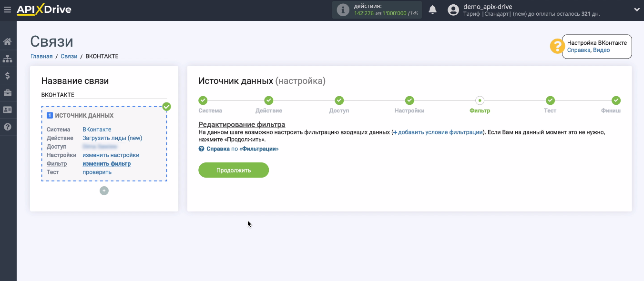The image size is (644, 281).
Task: Click the Продолжить button
Action: tap(234, 170)
